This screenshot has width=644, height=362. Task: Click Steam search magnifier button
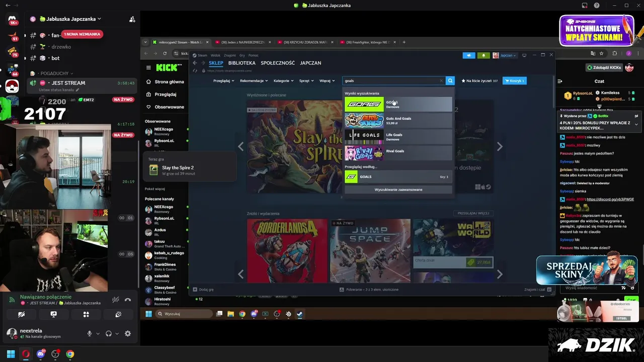[450, 80]
